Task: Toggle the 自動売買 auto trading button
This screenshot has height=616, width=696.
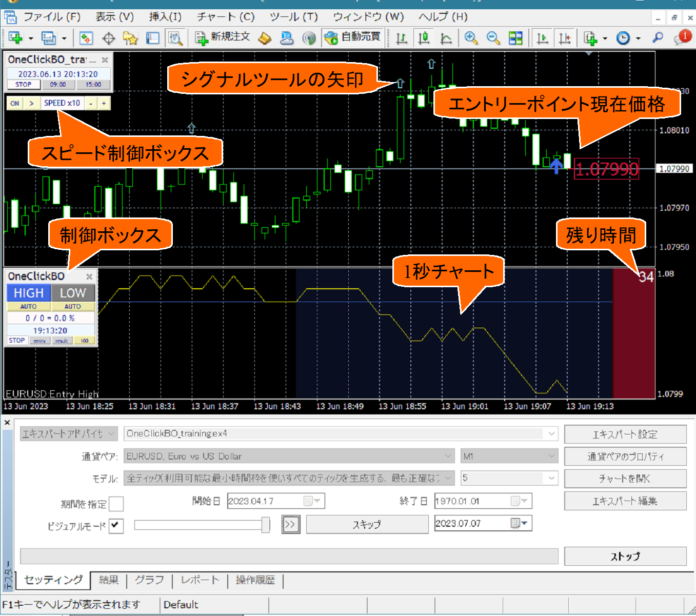Action: pyautogui.click(x=353, y=37)
